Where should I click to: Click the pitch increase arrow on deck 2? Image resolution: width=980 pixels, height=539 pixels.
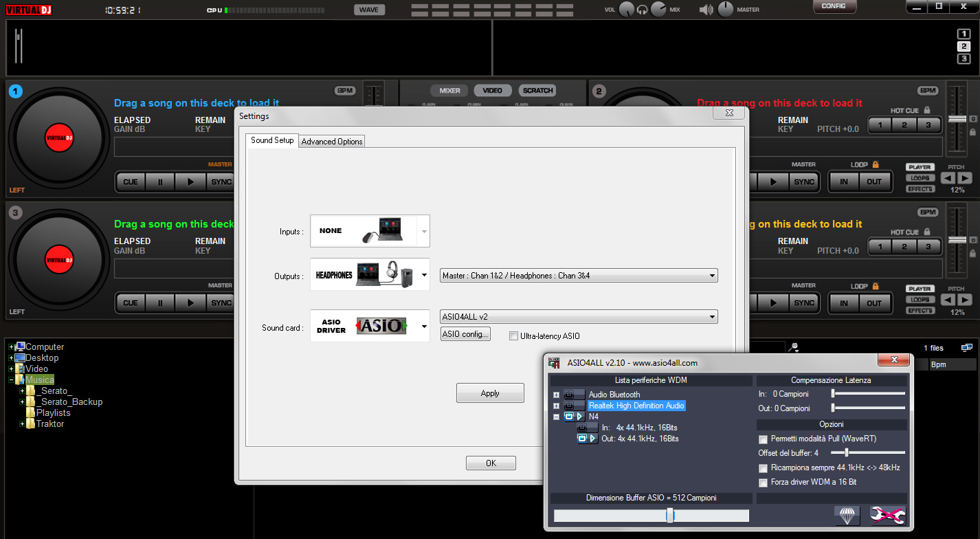pos(964,178)
